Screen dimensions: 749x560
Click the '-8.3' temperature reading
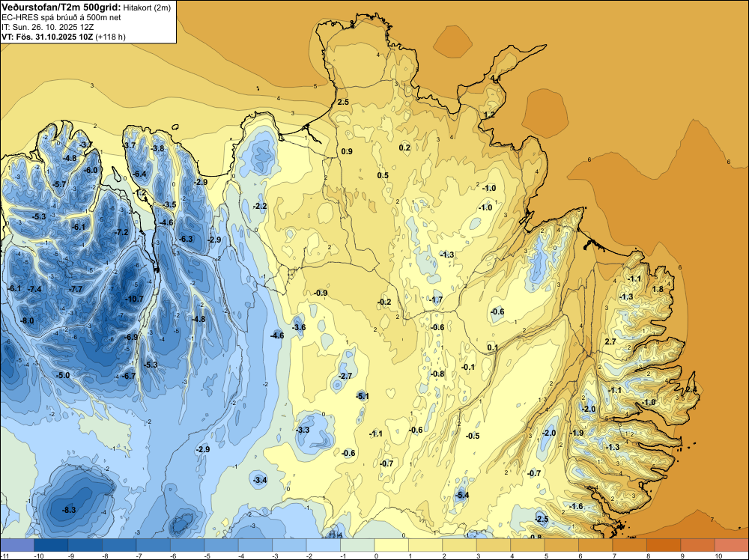69,510
